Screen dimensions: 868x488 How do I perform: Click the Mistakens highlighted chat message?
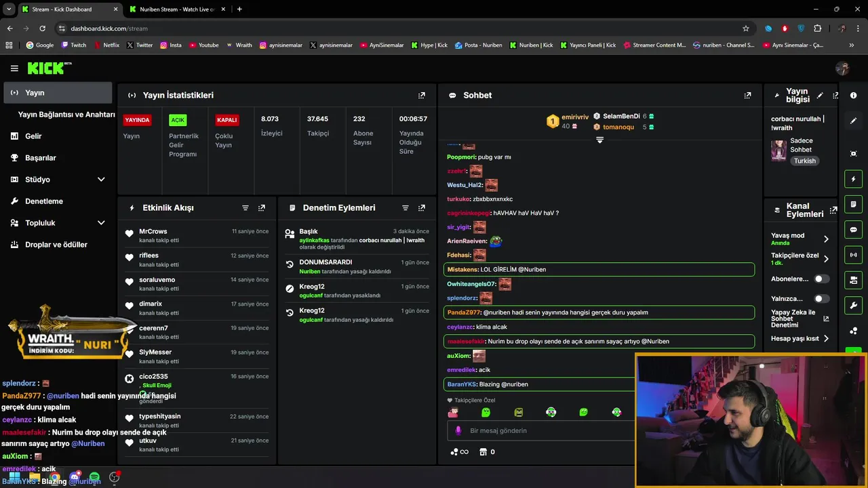599,270
